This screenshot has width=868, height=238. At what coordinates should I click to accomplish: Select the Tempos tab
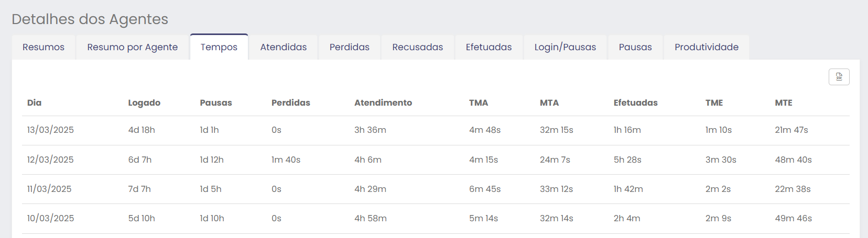[219, 47]
